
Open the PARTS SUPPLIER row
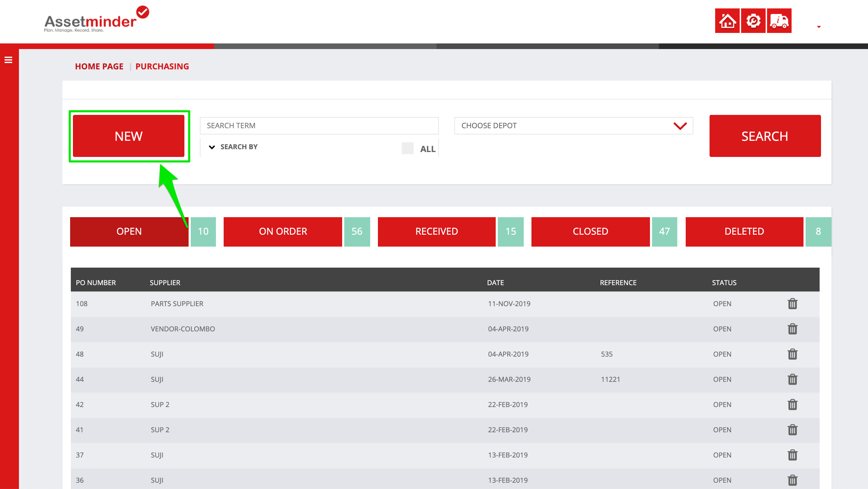(x=445, y=304)
